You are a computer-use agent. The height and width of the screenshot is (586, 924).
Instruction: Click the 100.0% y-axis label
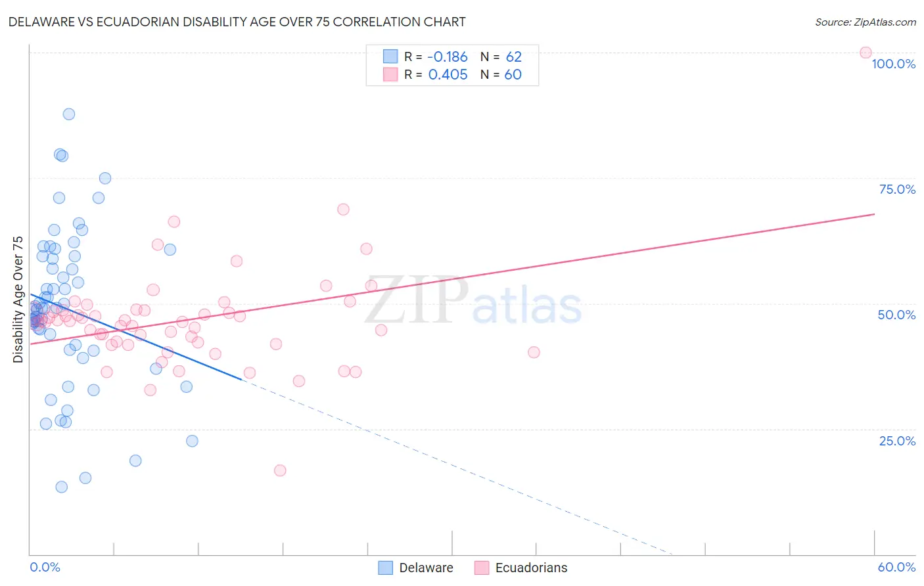tap(893, 64)
